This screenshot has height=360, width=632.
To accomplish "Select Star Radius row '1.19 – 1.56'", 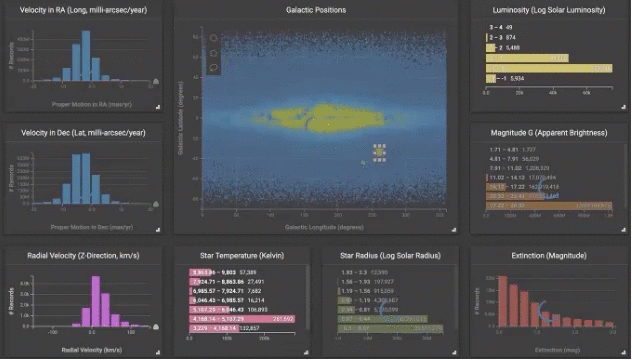I will point(390,291).
